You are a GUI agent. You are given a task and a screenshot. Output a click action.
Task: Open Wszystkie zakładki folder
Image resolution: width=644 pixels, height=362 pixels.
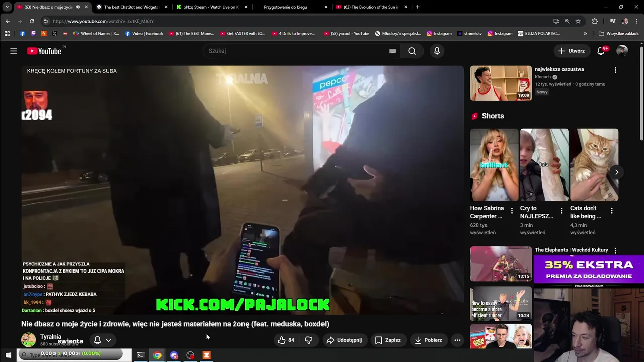click(619, 34)
